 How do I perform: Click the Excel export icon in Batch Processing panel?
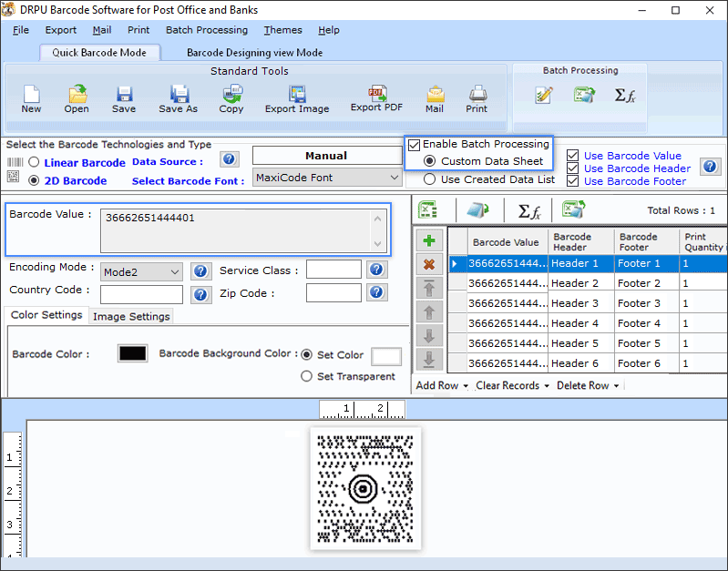[x=584, y=95]
